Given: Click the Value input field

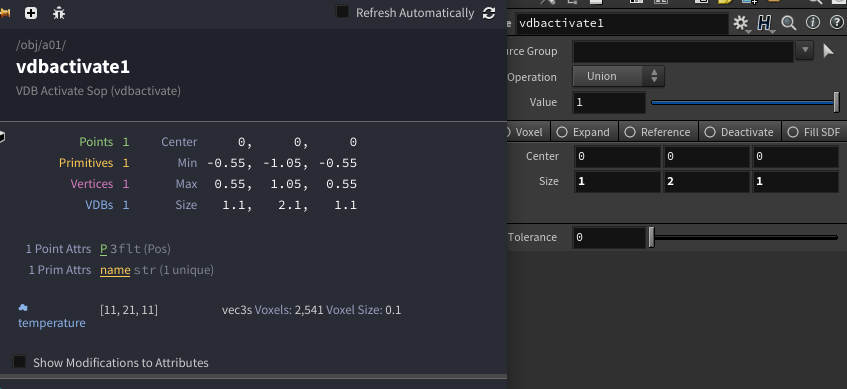Looking at the screenshot, I should coord(609,103).
